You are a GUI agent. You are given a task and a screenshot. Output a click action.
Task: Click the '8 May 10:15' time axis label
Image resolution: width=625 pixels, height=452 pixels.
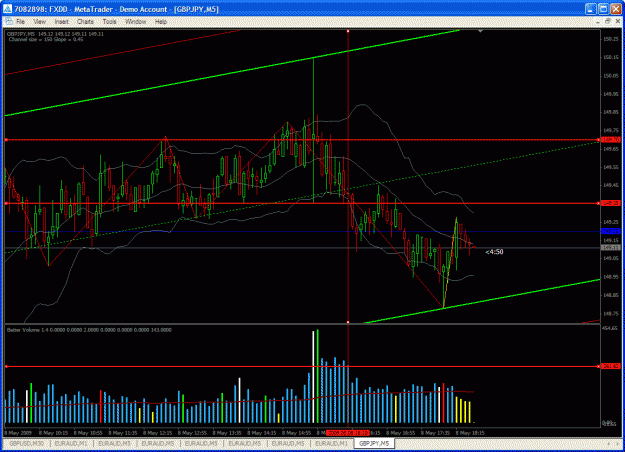pos(53,433)
